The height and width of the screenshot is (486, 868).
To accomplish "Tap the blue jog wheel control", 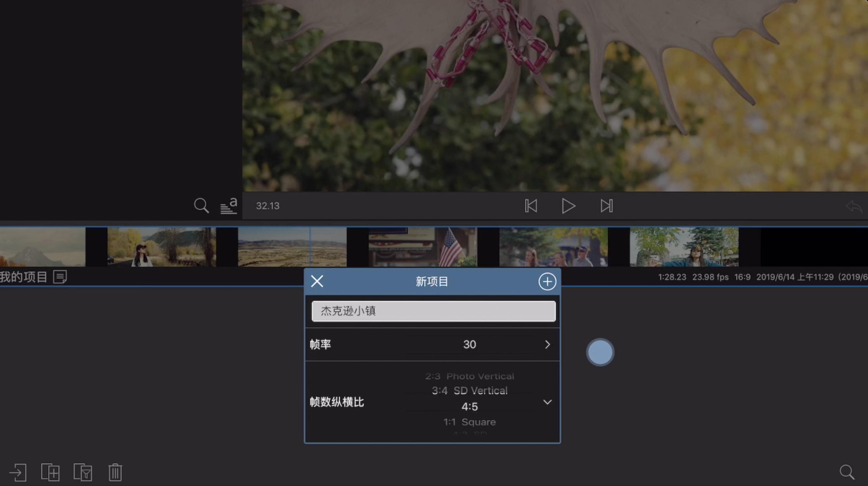I will pos(600,352).
